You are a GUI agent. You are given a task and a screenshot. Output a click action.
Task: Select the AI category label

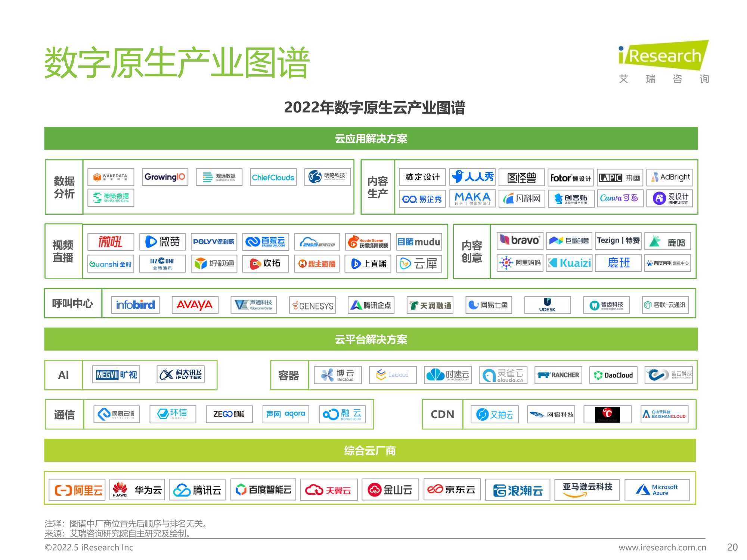63,375
